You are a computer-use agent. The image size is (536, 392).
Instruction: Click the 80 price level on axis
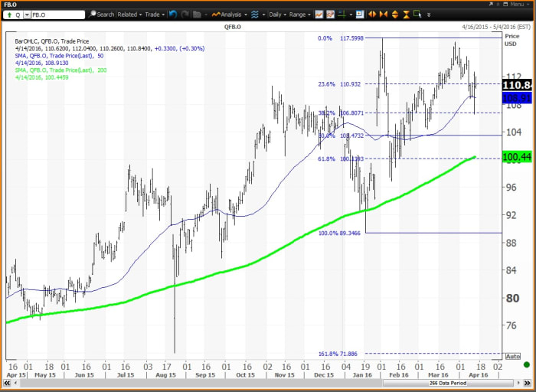click(513, 299)
